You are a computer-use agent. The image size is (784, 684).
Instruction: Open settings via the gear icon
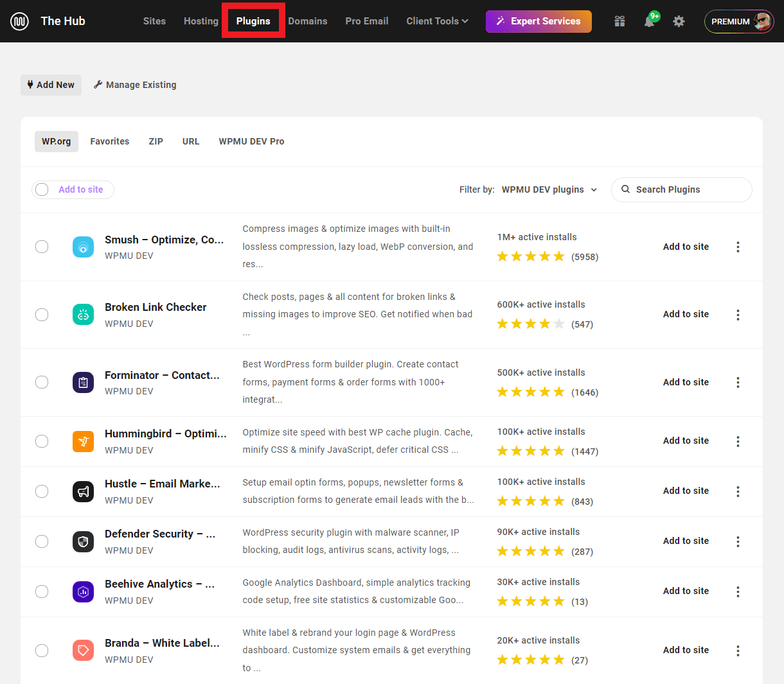[x=679, y=21]
